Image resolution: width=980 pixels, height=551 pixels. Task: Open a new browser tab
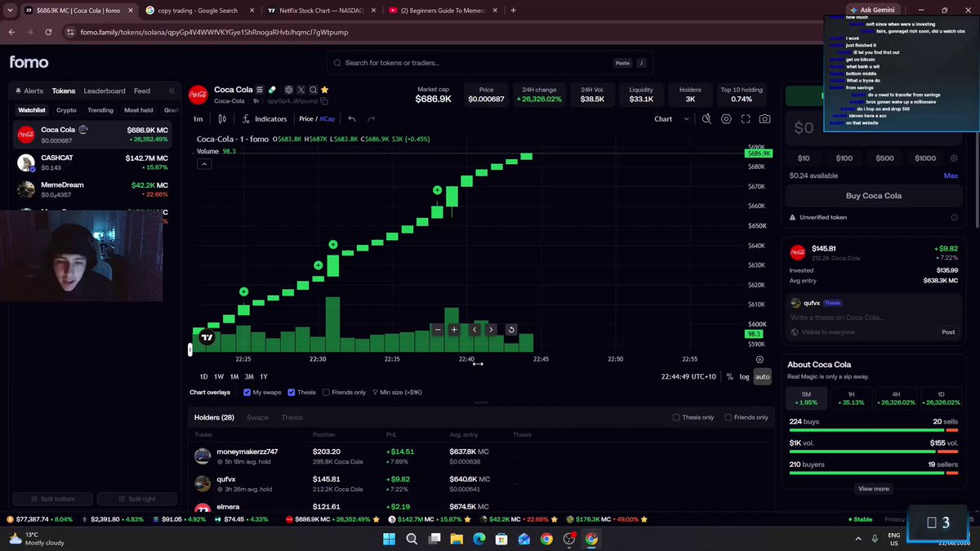(513, 11)
